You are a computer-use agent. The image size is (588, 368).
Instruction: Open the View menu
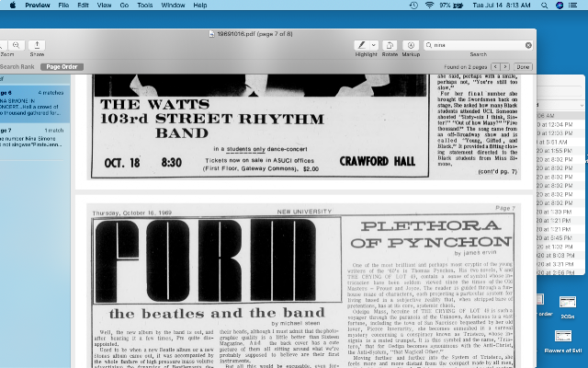(104, 6)
